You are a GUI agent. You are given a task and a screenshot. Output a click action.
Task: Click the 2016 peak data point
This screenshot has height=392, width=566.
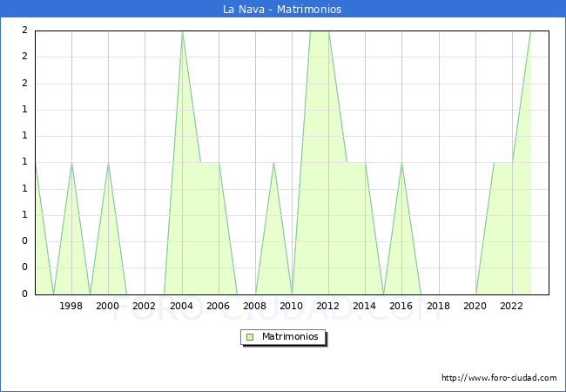[401, 163]
